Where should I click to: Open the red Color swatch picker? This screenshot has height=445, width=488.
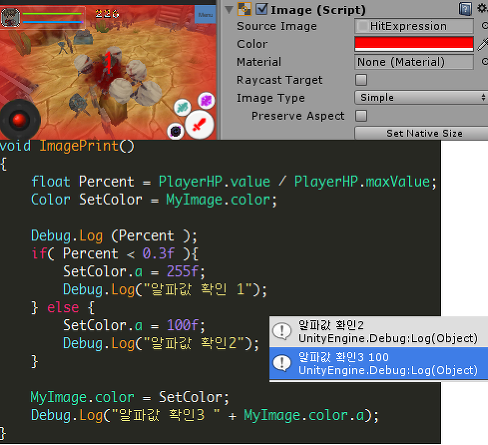tap(414, 44)
